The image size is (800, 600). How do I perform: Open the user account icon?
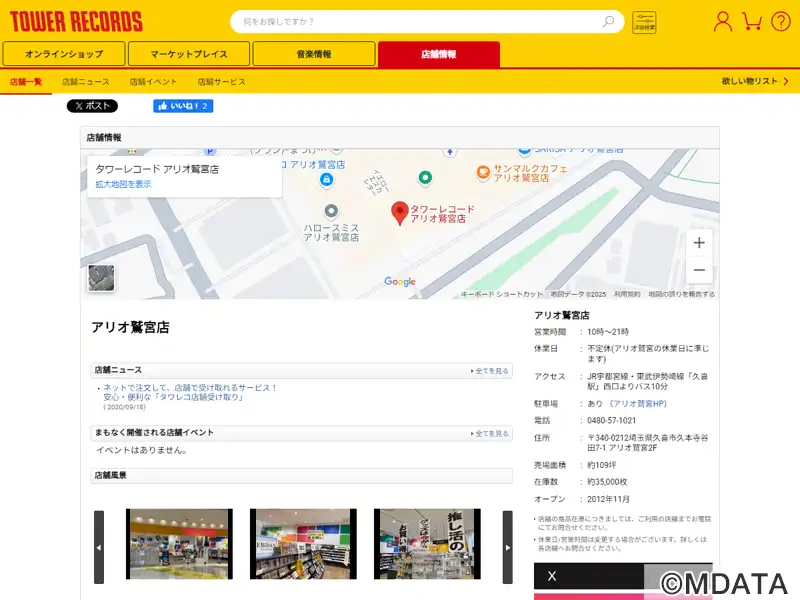(x=722, y=21)
